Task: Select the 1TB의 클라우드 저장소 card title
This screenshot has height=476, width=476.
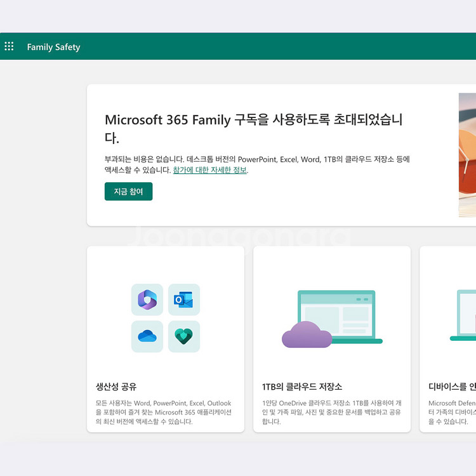Action: point(302,387)
